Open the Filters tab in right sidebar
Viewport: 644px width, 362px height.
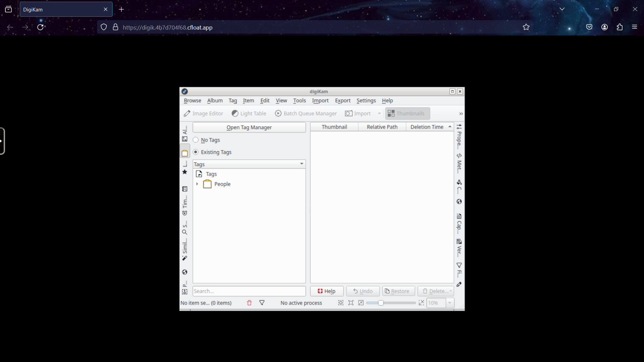459,270
